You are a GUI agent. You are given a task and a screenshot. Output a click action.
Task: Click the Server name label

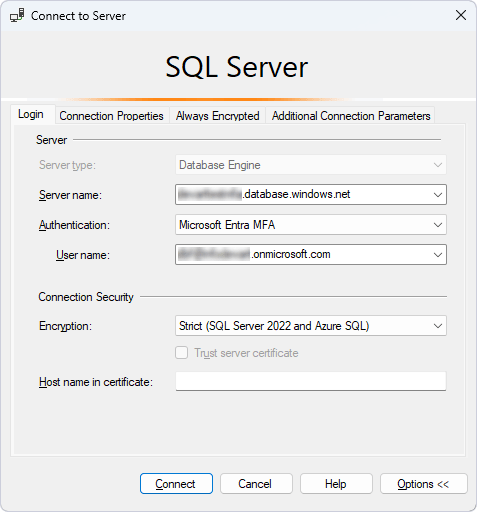70,195
